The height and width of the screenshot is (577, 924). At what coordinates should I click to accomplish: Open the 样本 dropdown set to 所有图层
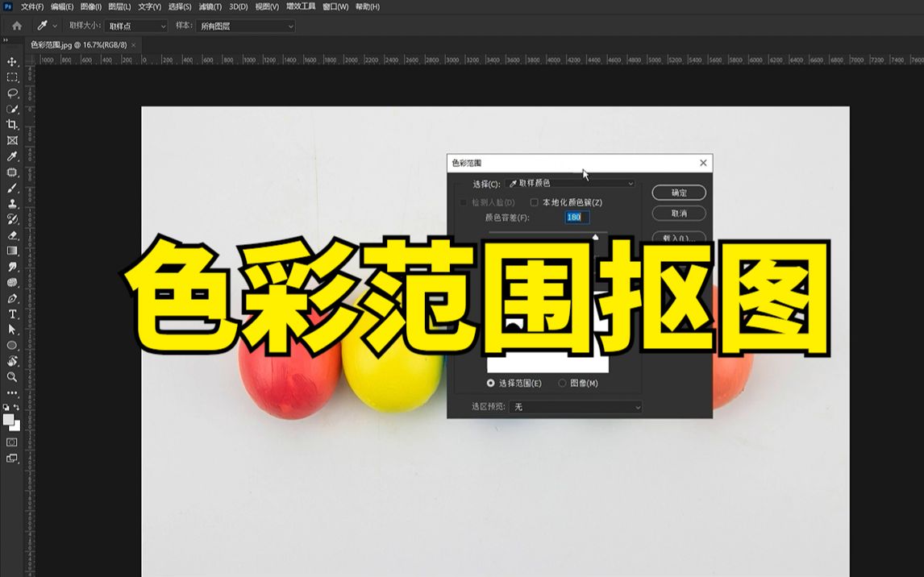(x=246, y=27)
